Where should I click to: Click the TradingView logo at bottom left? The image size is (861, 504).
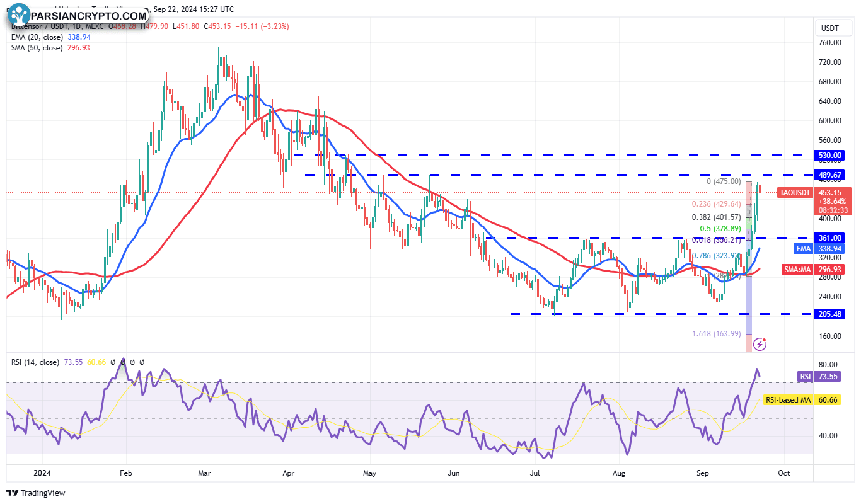pos(36,493)
